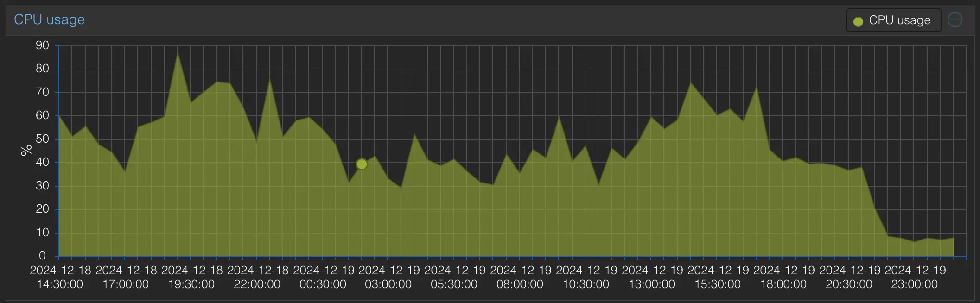Click x-axis label 2024-12-19 03:00:00
Viewport: 980px width, 303px height.
[388, 277]
